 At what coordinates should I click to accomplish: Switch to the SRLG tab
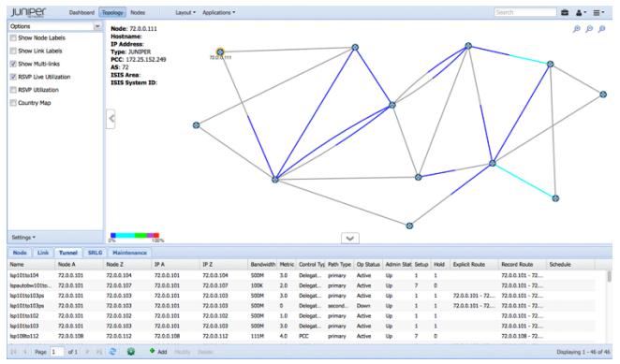coord(95,253)
